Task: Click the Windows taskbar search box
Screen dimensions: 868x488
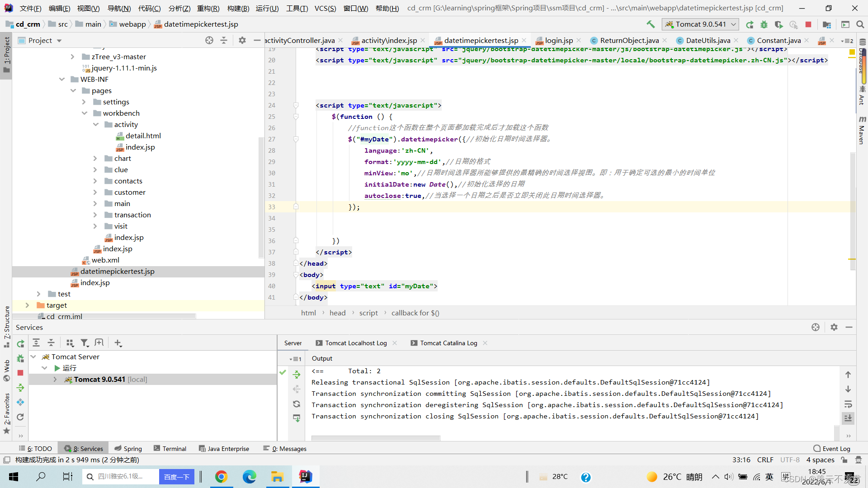Action: [121, 477]
